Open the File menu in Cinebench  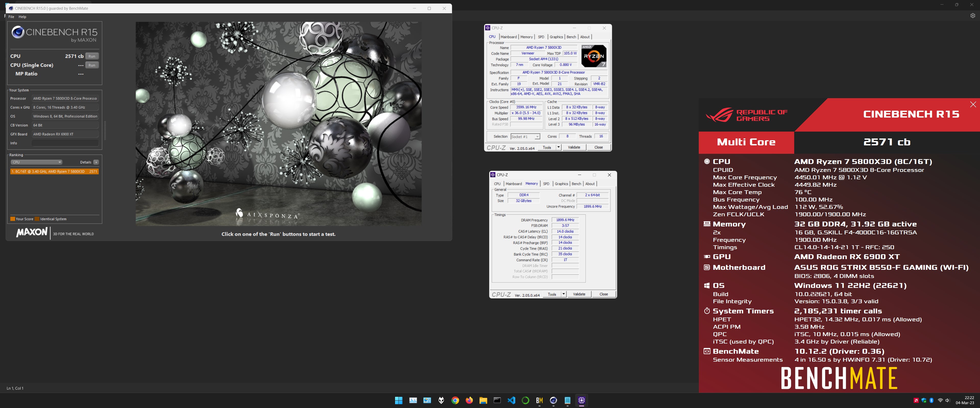coord(11,17)
